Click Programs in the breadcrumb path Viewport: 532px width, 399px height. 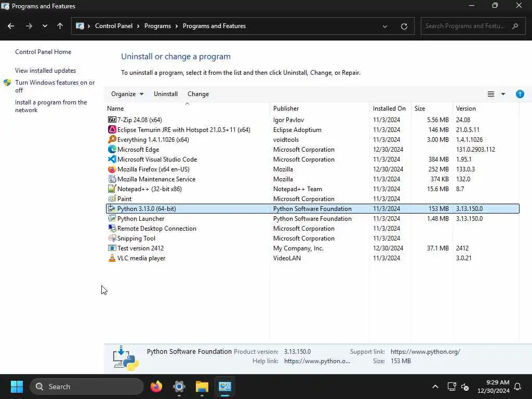pos(157,26)
